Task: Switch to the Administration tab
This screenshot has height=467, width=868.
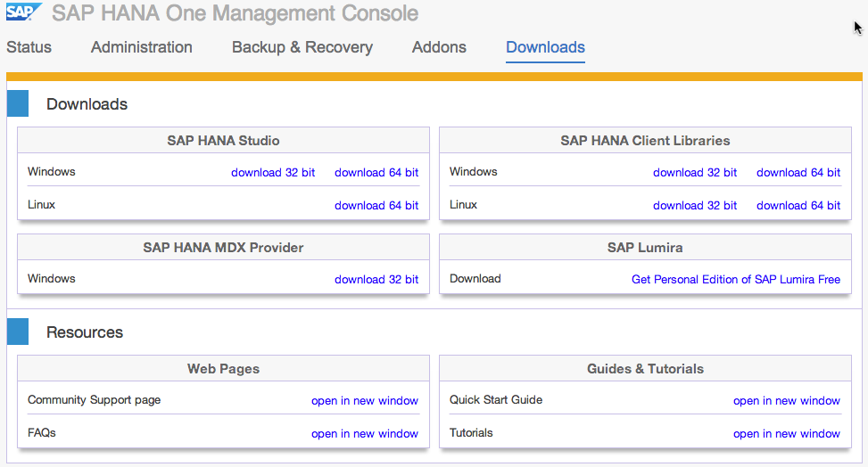Action: pyautogui.click(x=142, y=47)
